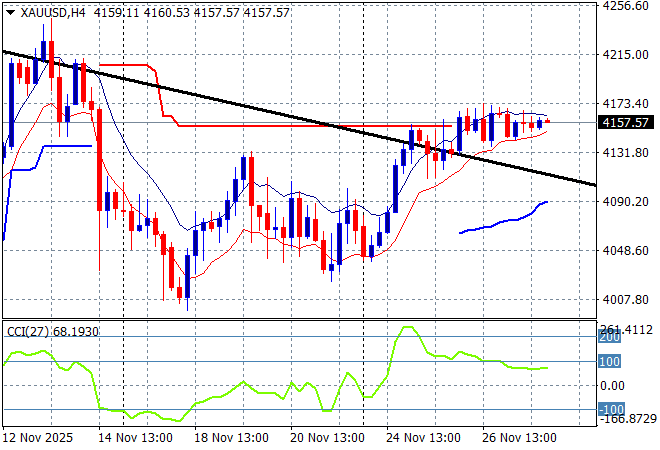This screenshot has height=450, width=660.
Task: Select the current price tag 4157.57
Action: 625,122
